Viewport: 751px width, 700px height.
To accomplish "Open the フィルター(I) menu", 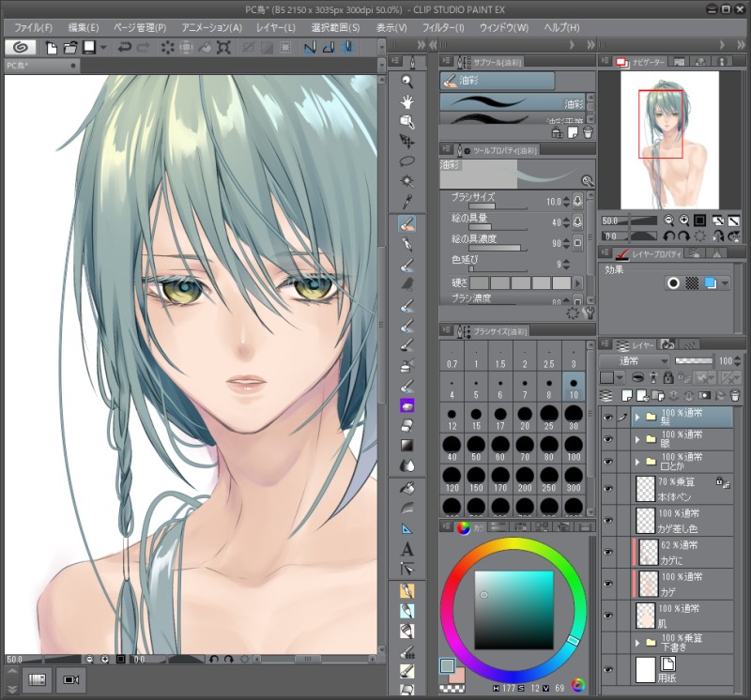I will [443, 28].
